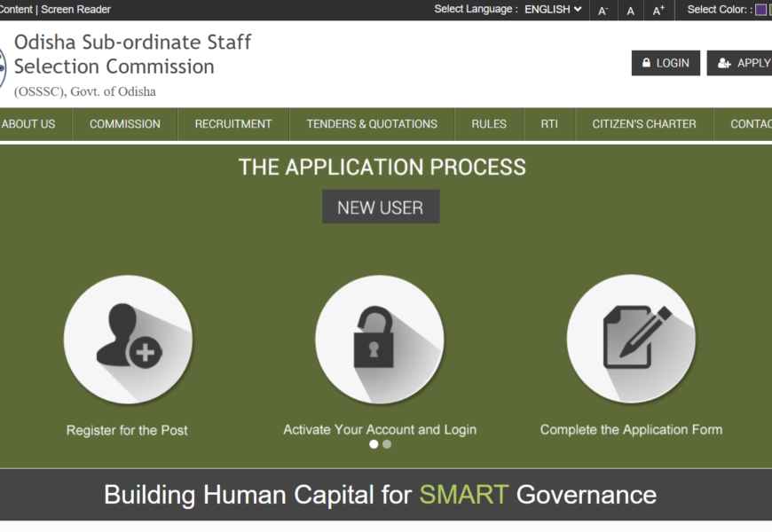Open the RECRUITMENT menu

pos(233,124)
